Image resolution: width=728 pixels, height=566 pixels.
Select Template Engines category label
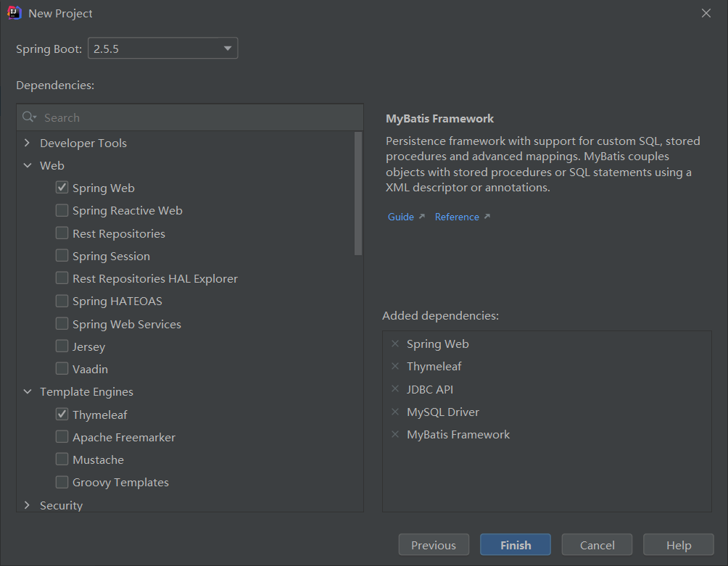pyautogui.click(x=86, y=391)
